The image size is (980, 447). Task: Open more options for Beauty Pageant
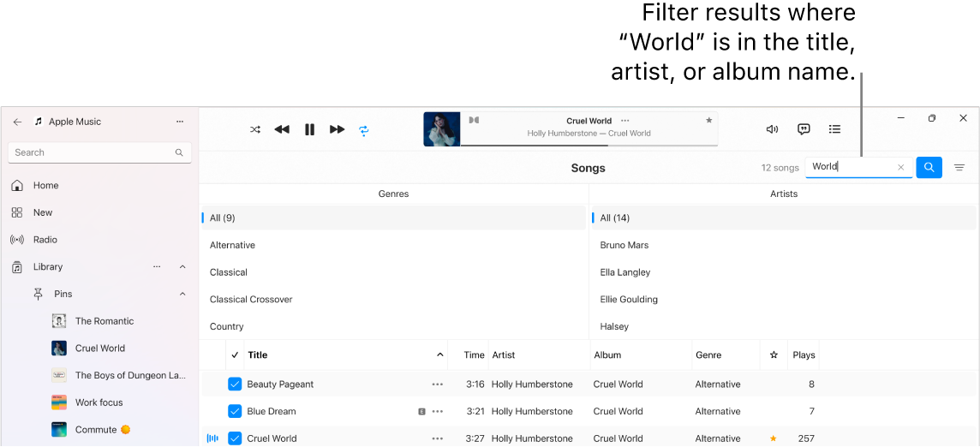[438, 384]
